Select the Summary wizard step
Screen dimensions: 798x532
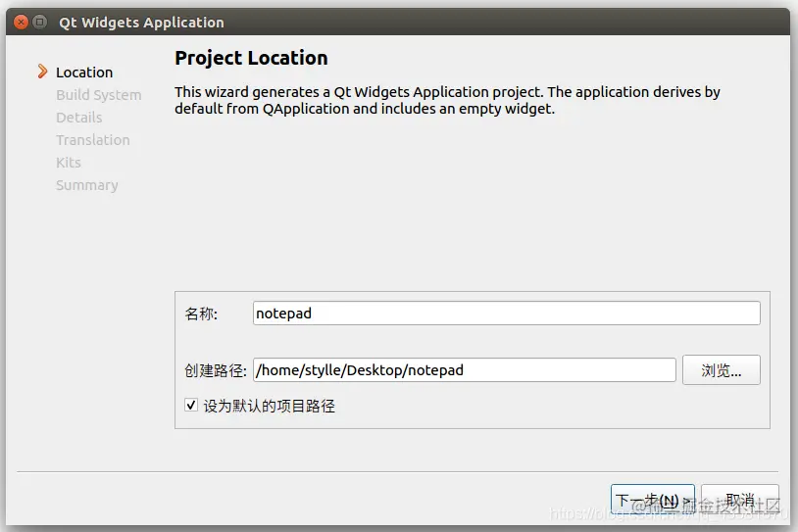click(87, 185)
